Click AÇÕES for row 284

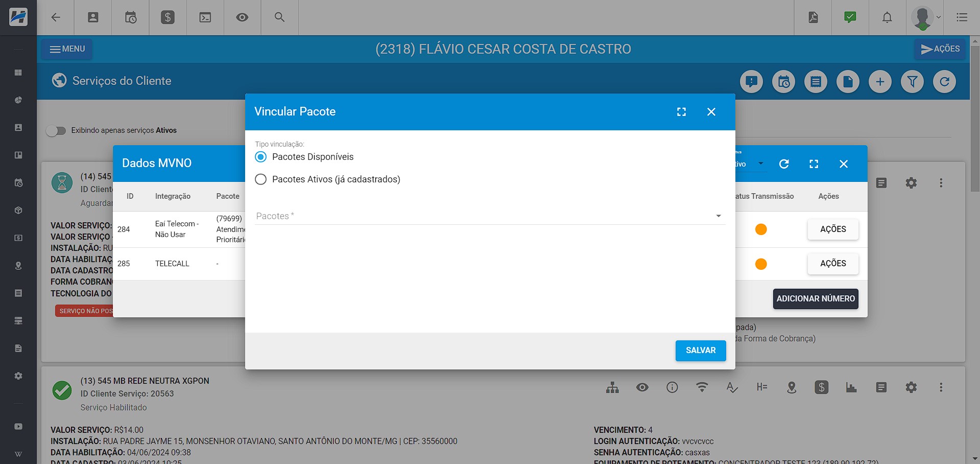pos(833,229)
